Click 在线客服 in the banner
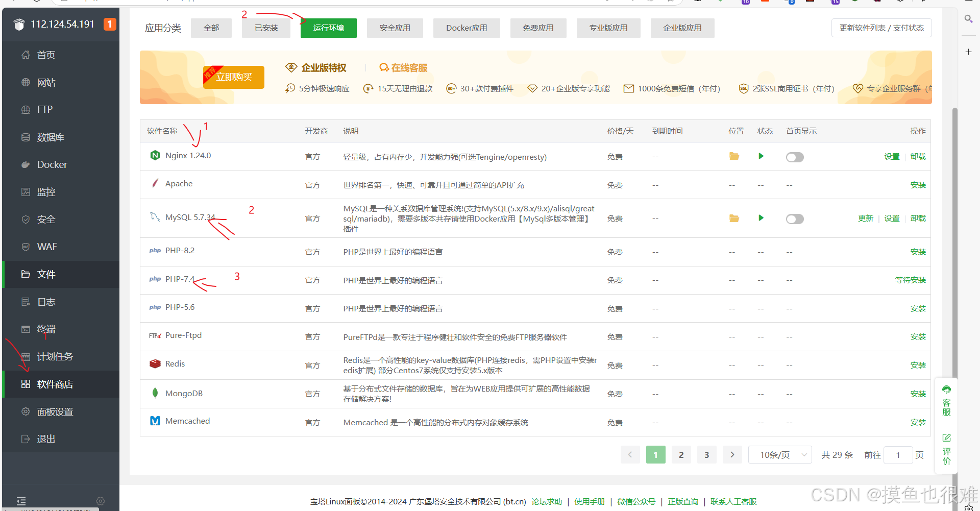The width and height of the screenshot is (980, 511). pos(403,68)
